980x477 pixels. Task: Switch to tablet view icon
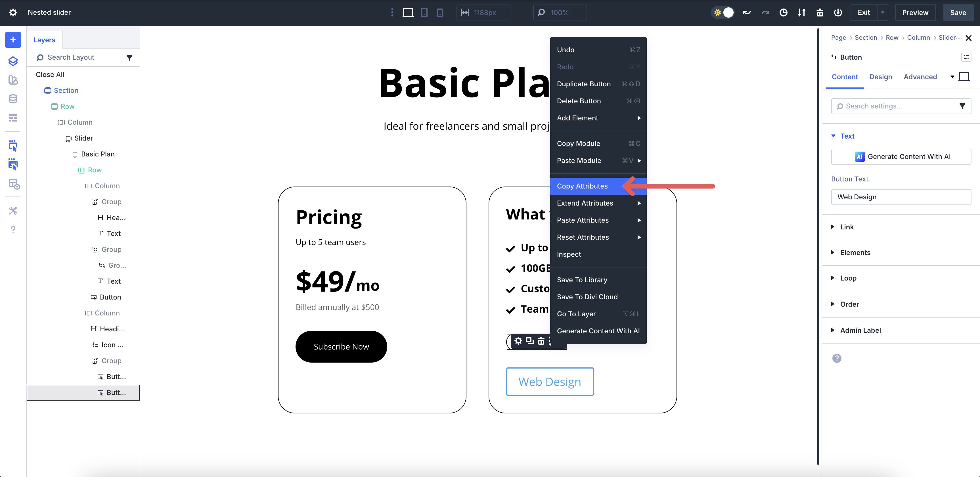pyautogui.click(x=424, y=12)
